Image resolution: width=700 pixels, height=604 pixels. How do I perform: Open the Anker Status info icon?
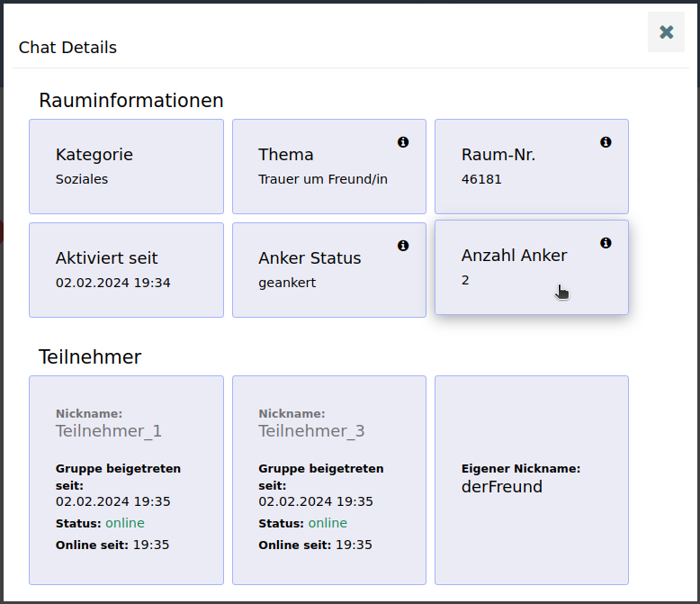click(403, 246)
